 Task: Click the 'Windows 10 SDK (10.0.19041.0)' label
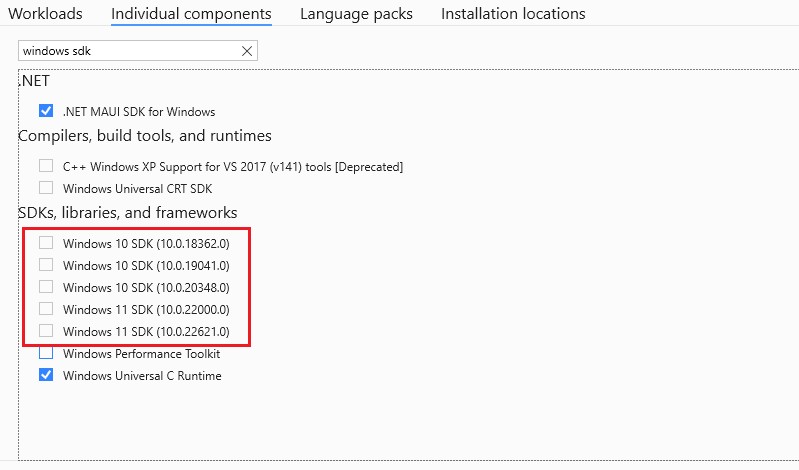(146, 266)
